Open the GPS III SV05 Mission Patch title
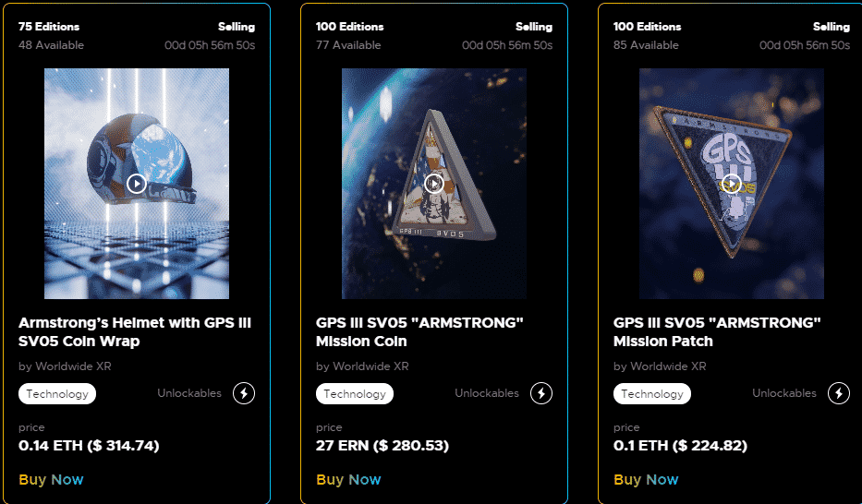862x504 pixels. (717, 331)
